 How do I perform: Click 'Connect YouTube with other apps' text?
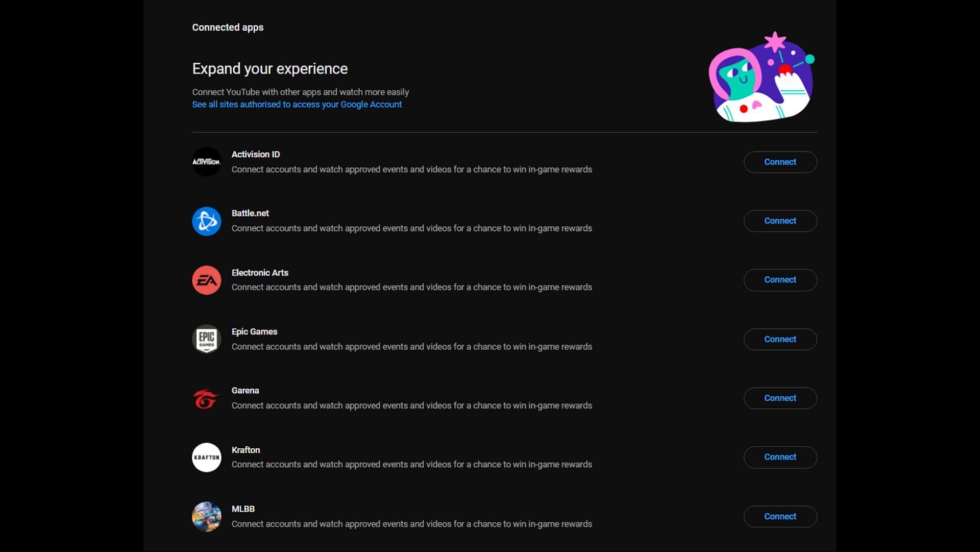tap(300, 92)
